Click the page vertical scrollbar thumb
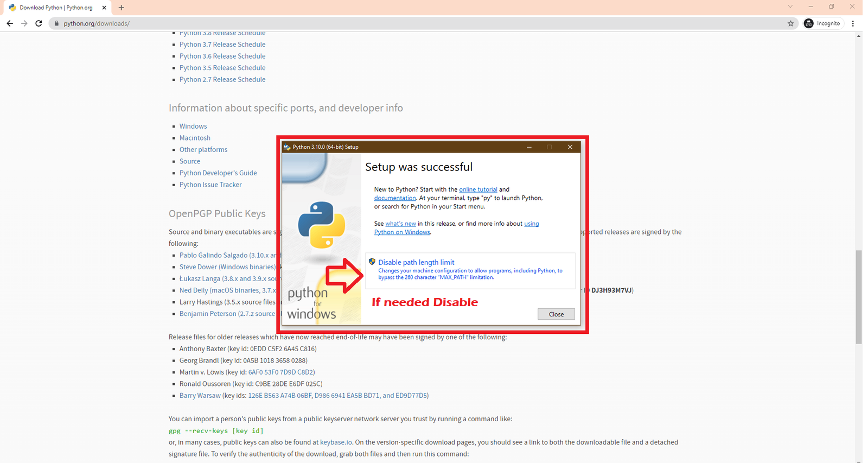Image resolution: width=868 pixels, height=463 pixels. coord(858,296)
